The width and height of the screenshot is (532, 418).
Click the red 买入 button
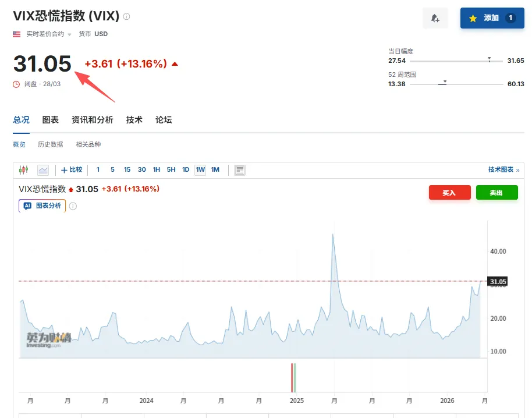(x=449, y=192)
